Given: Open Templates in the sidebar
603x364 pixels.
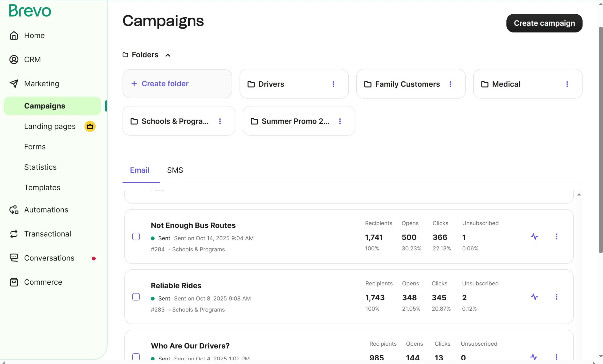Looking at the screenshot, I should [x=42, y=188].
